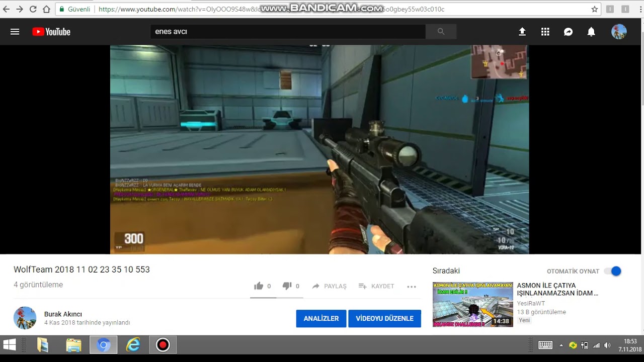Click the Burak Akıncı channel avatar
The image size is (644, 362).
click(x=25, y=318)
